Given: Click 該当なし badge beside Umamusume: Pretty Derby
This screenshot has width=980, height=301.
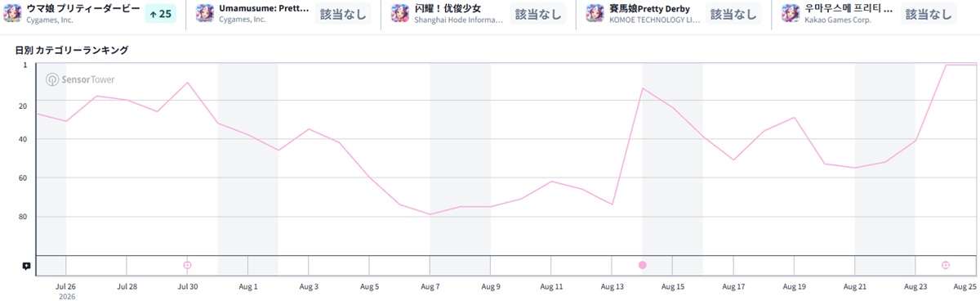Looking at the screenshot, I should pos(343,14).
